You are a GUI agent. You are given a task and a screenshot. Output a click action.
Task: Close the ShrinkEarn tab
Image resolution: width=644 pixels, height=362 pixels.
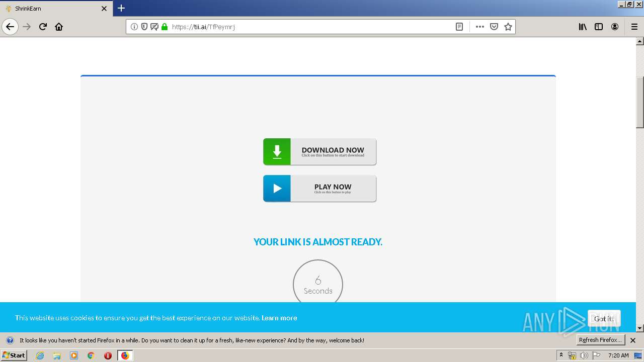104,9
